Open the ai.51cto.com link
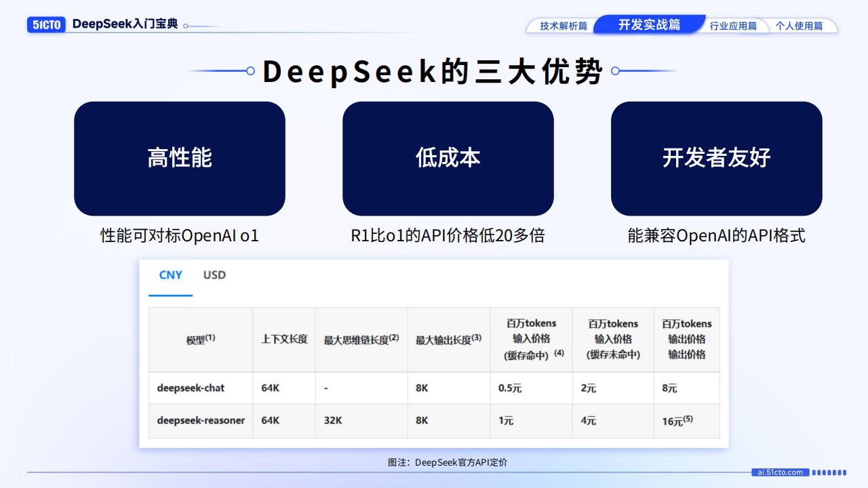This screenshot has height=488, width=868. point(782,472)
